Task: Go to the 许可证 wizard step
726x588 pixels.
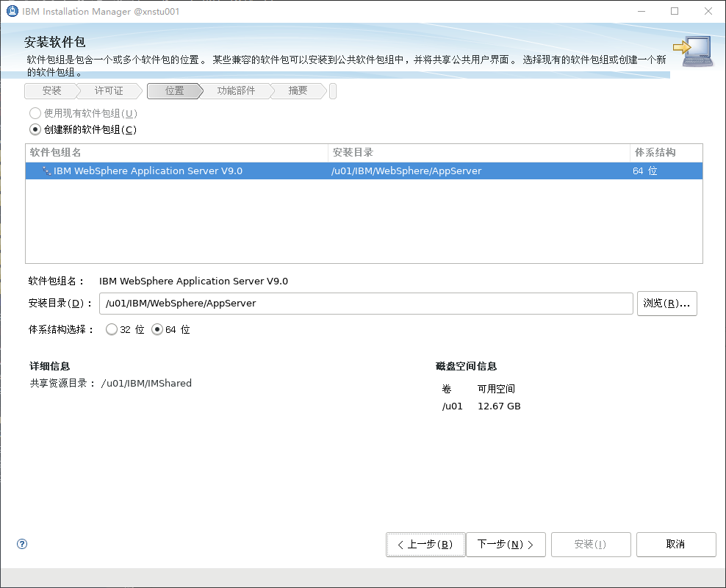Action: tap(109, 90)
